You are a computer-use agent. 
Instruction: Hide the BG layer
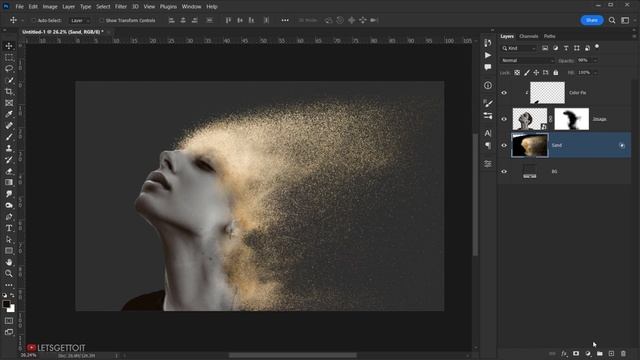tap(504, 171)
